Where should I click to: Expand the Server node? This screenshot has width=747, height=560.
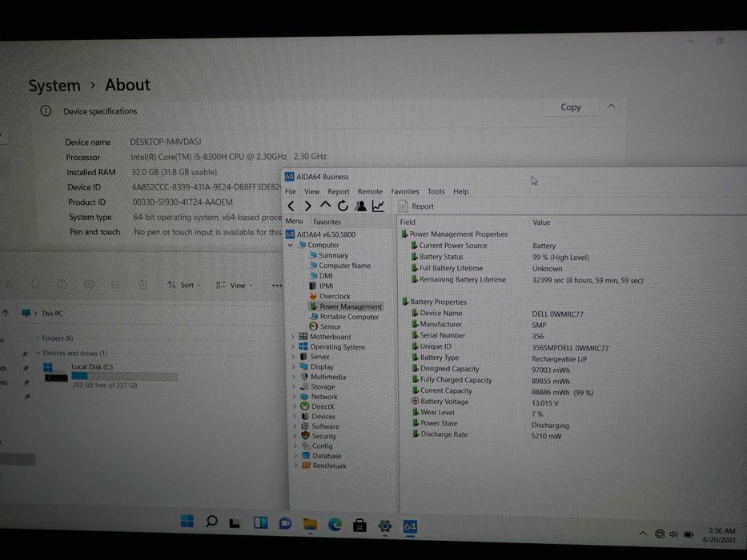coord(293,357)
